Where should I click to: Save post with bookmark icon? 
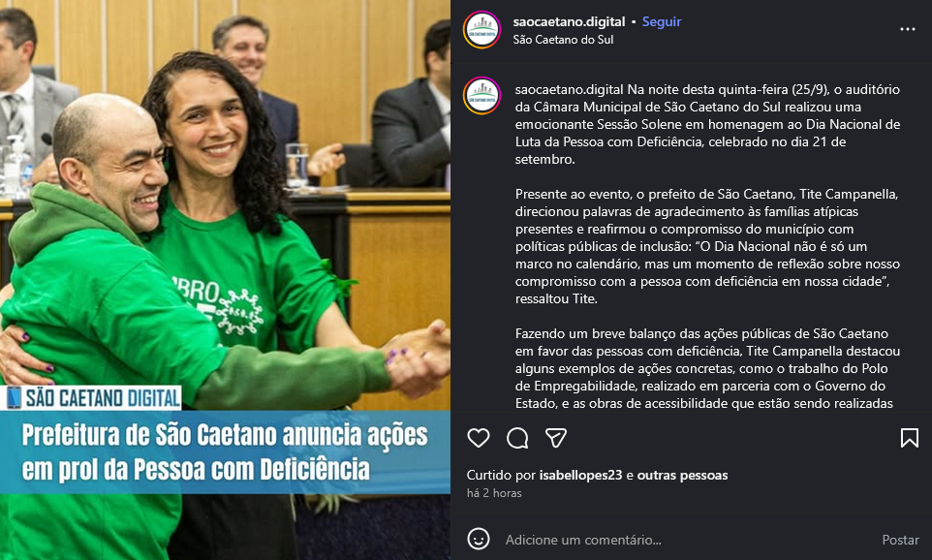[x=909, y=438]
